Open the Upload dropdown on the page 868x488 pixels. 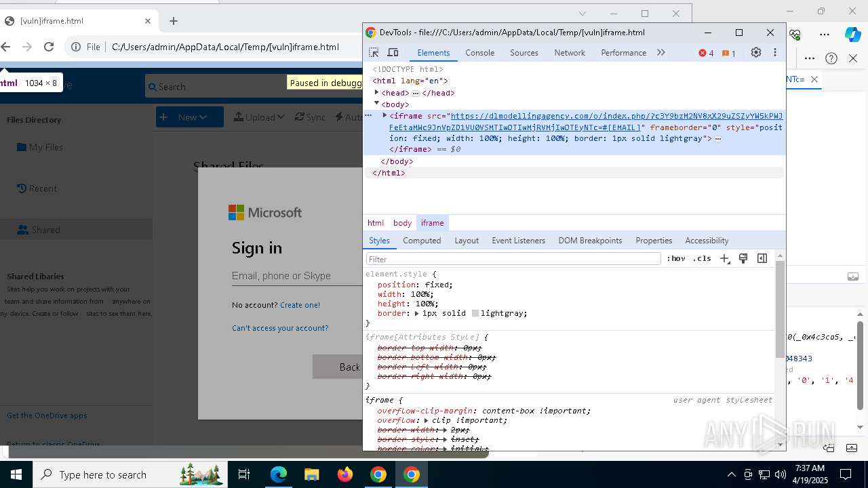[x=259, y=117]
